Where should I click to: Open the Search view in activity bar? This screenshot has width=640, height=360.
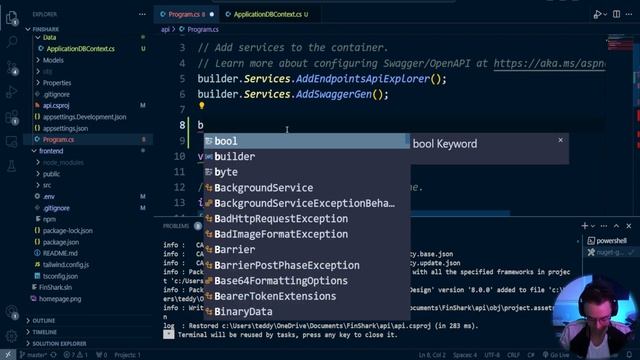[12, 41]
